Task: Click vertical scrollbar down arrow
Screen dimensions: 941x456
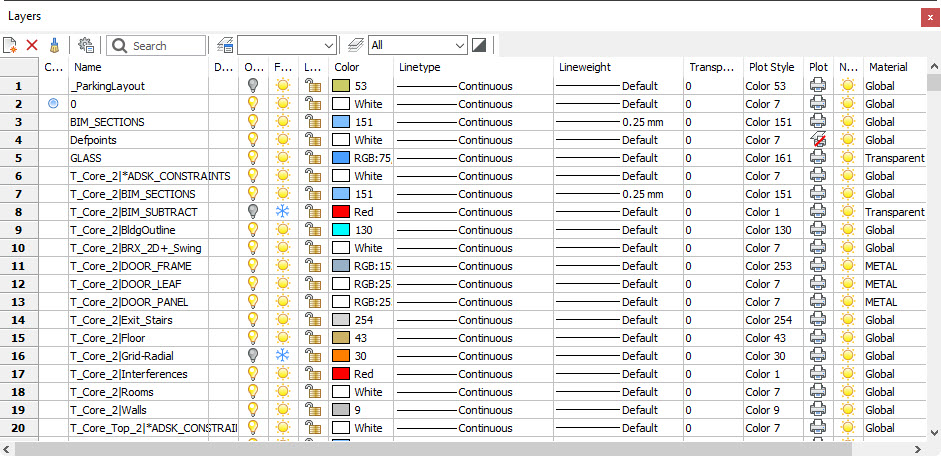Action: click(x=934, y=432)
